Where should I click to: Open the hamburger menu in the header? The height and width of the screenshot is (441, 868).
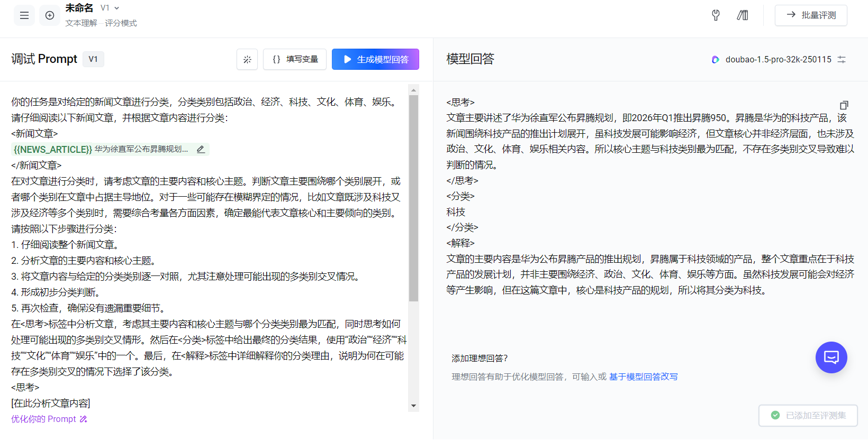click(24, 15)
